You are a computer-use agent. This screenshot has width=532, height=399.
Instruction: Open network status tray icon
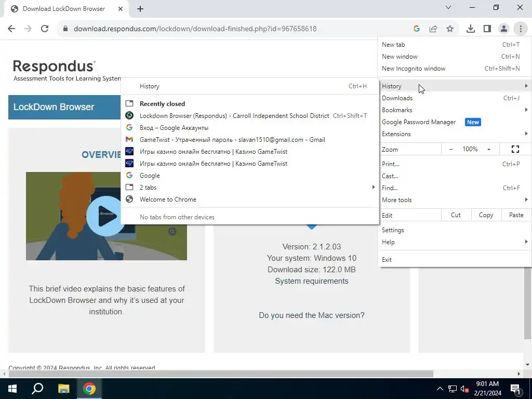point(453,389)
